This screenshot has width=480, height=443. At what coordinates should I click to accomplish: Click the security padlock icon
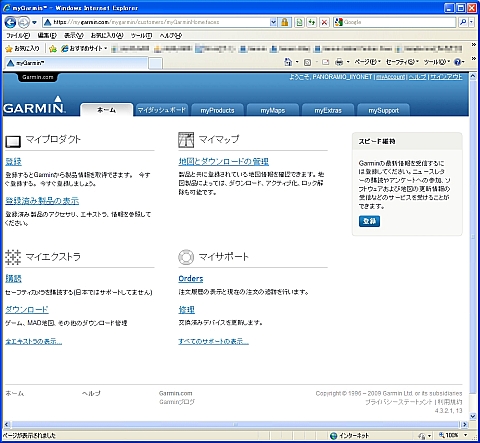(284, 22)
